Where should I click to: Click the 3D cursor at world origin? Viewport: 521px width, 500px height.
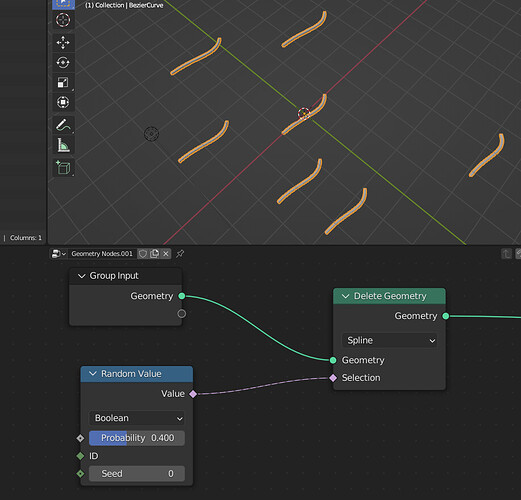[304, 114]
